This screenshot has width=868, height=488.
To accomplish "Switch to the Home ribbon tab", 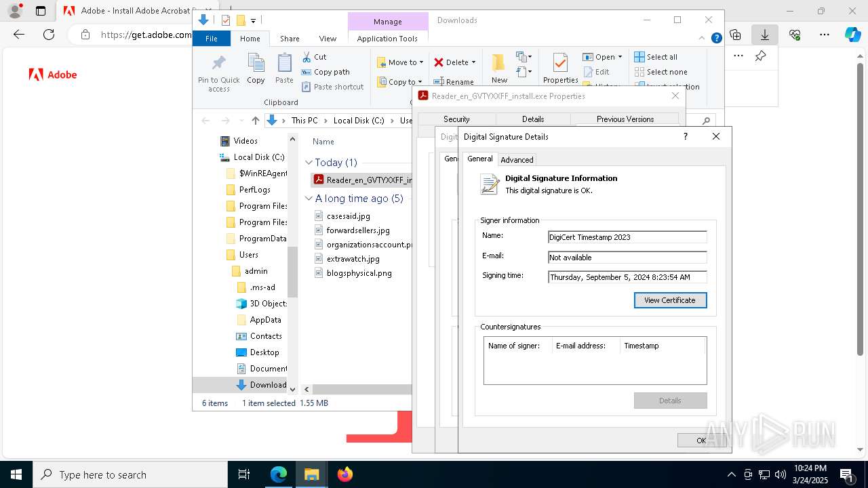I will tap(250, 39).
